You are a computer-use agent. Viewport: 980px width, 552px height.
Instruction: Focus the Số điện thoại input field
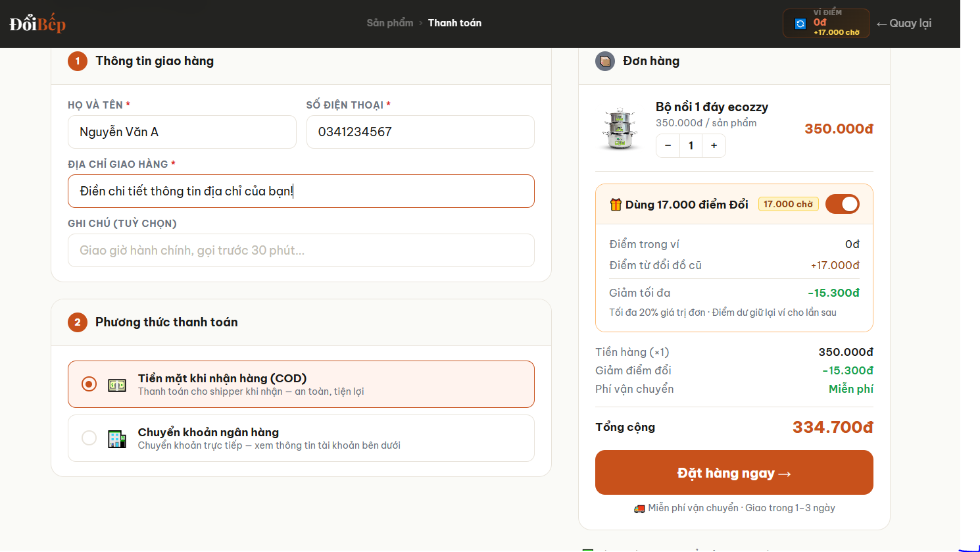pyautogui.click(x=420, y=132)
